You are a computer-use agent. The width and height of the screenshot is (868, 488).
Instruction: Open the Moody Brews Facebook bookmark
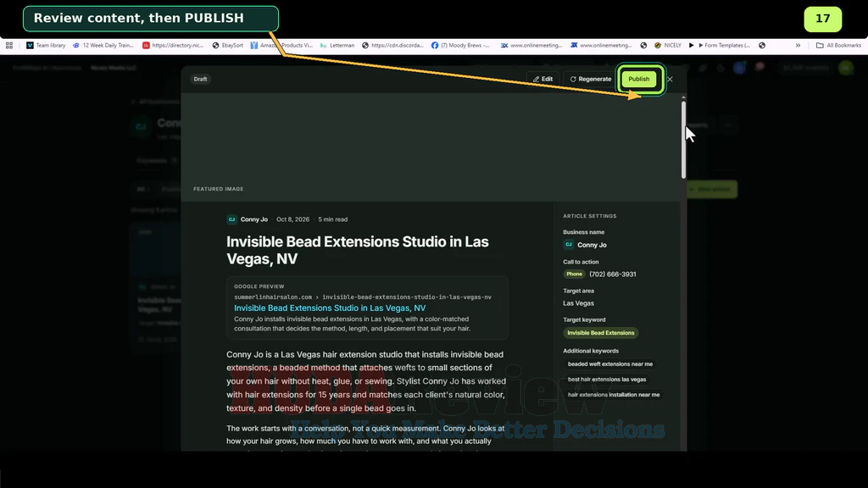tap(460, 46)
